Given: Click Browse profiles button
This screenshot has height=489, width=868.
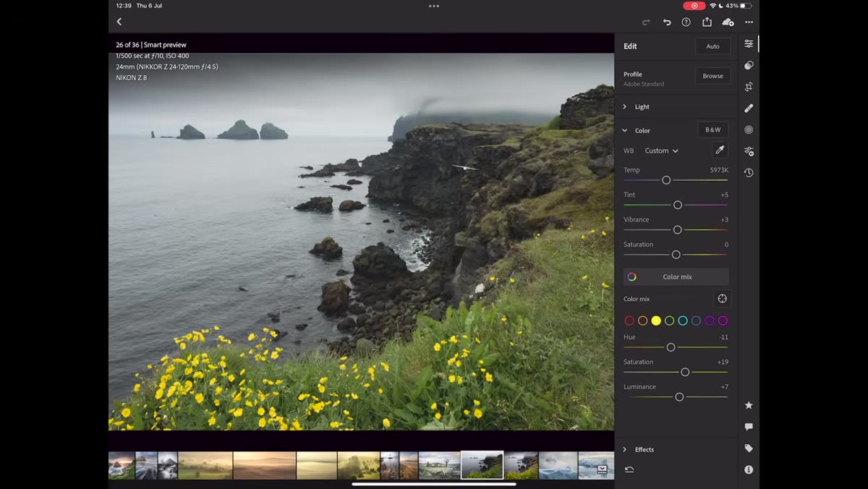Looking at the screenshot, I should click(712, 76).
